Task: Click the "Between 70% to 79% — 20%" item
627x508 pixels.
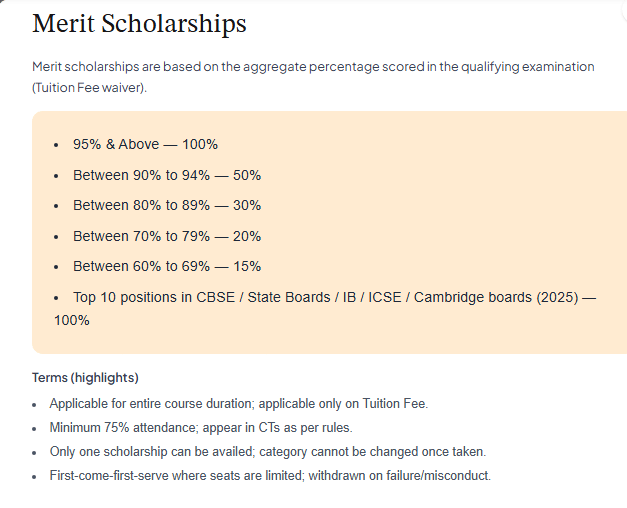Action: coord(166,236)
